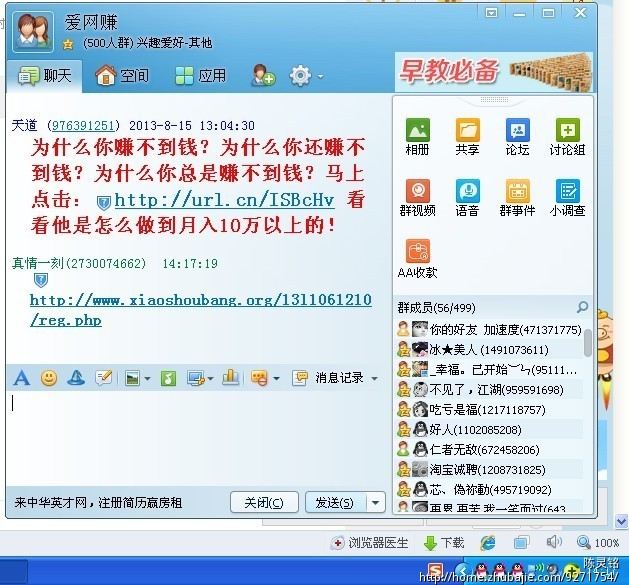Open the xiaoshoubang.org reg.php link
The height and width of the screenshot is (585, 629).
tap(201, 310)
